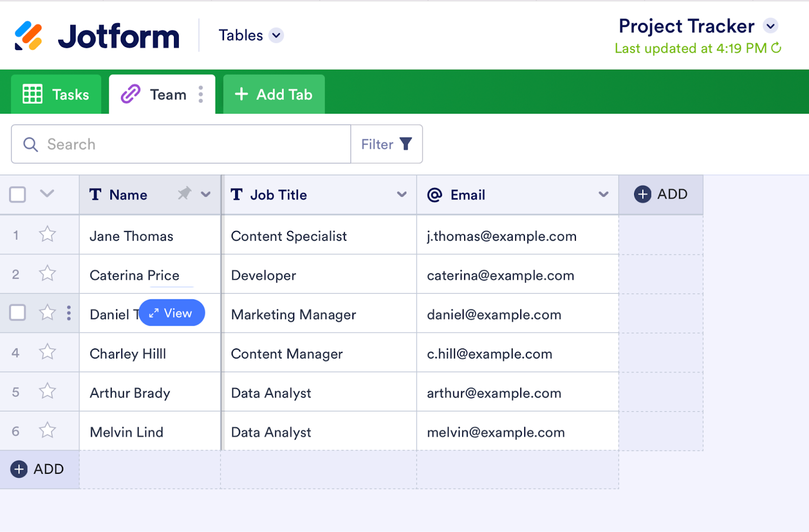Image resolution: width=809 pixels, height=532 pixels.
Task: Click the Jotform logo icon
Action: [x=28, y=36]
